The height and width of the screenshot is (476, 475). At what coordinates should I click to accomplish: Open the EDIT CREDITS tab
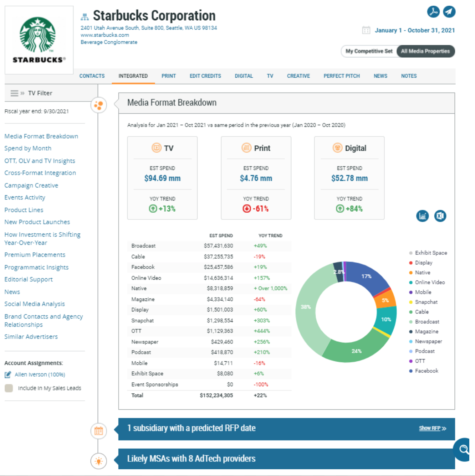[x=205, y=76]
